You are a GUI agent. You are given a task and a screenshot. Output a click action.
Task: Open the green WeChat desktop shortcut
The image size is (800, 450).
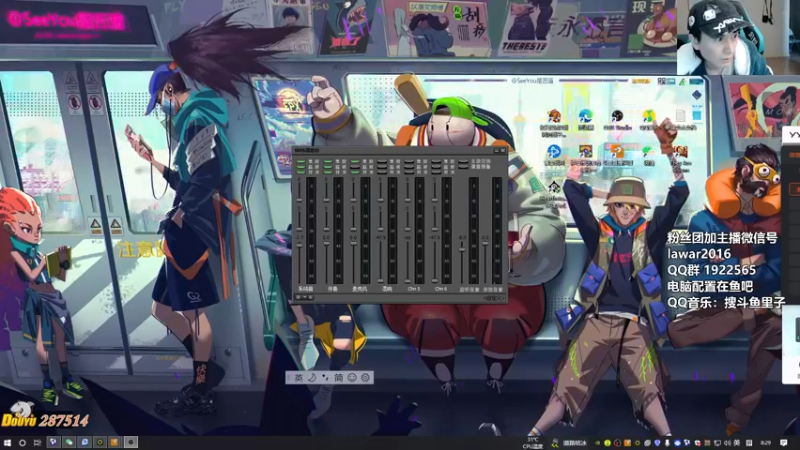click(x=648, y=151)
